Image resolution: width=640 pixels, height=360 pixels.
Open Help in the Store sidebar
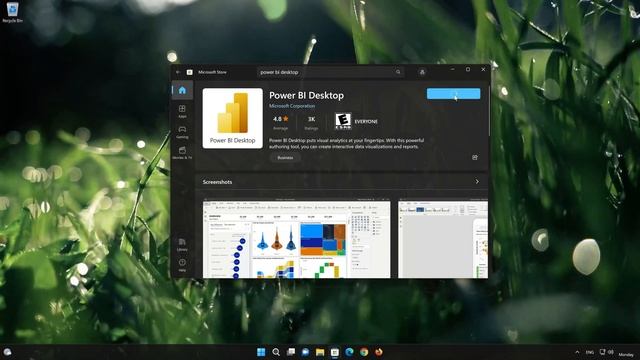(182, 265)
